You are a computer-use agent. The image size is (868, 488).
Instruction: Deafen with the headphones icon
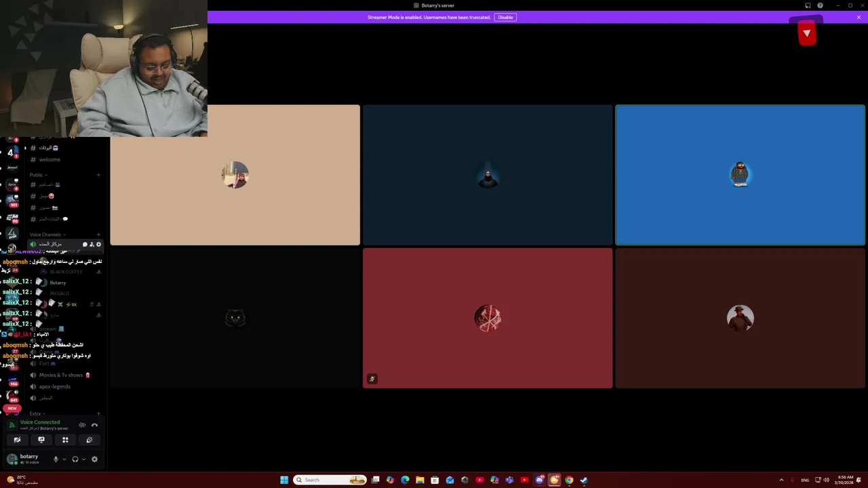[x=75, y=459]
